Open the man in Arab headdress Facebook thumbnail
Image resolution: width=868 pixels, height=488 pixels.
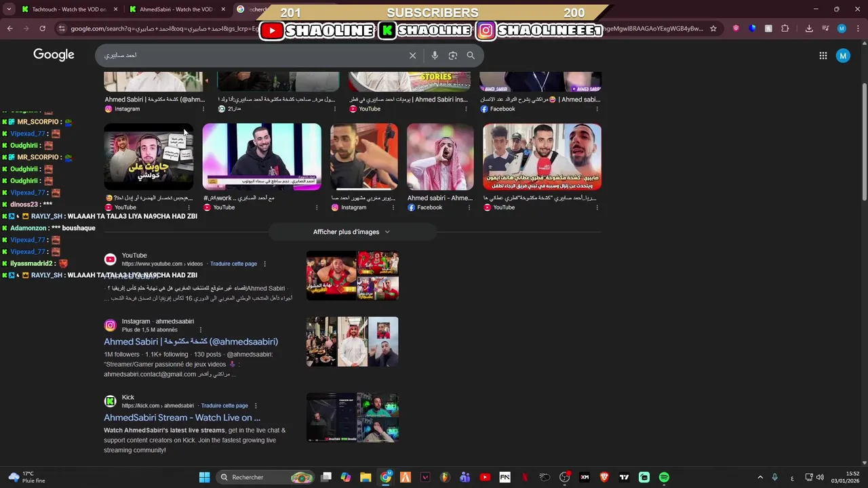tap(440, 157)
